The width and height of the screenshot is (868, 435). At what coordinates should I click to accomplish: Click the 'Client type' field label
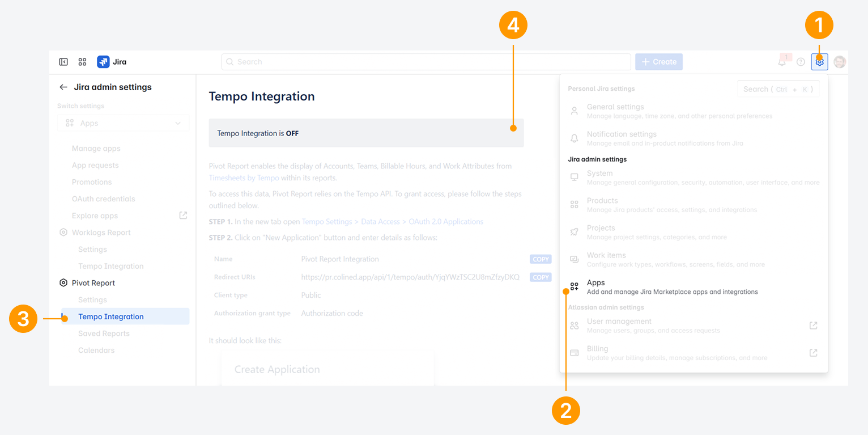click(231, 295)
